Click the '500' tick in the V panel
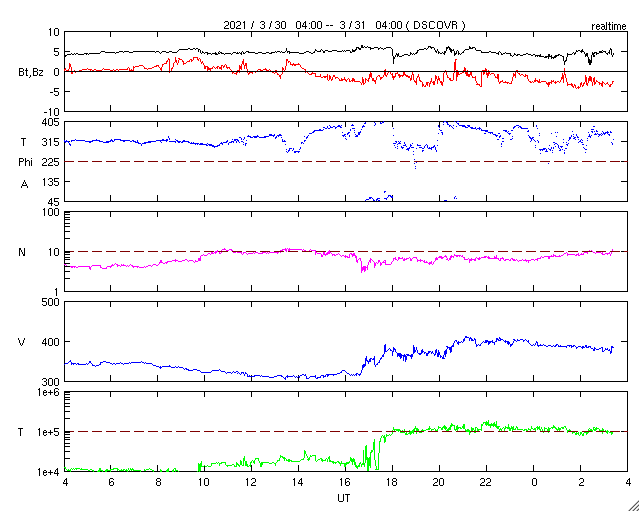640x512 pixels. point(51,302)
